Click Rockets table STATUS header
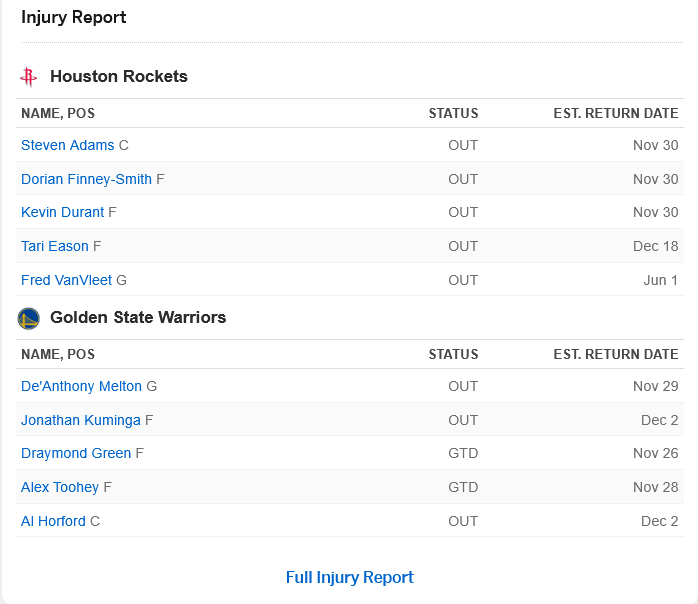The image size is (698, 604). pos(454,114)
